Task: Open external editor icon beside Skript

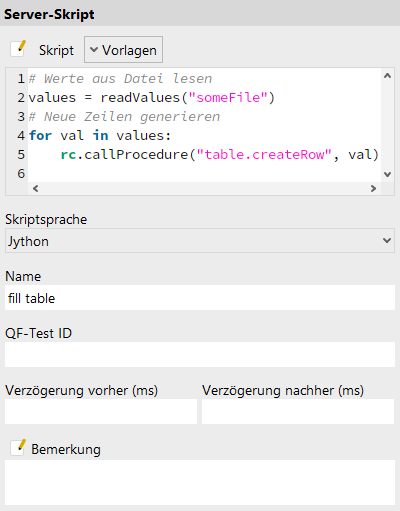Action: click(18, 49)
